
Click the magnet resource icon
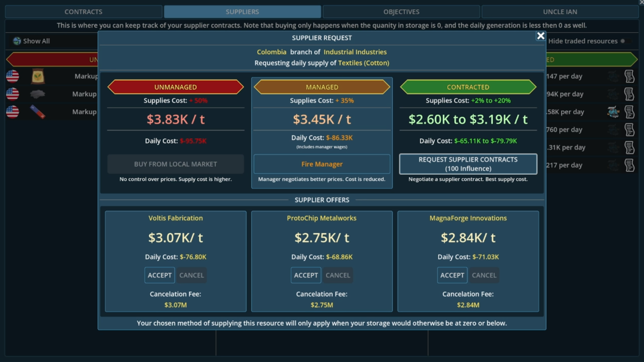tap(37, 112)
